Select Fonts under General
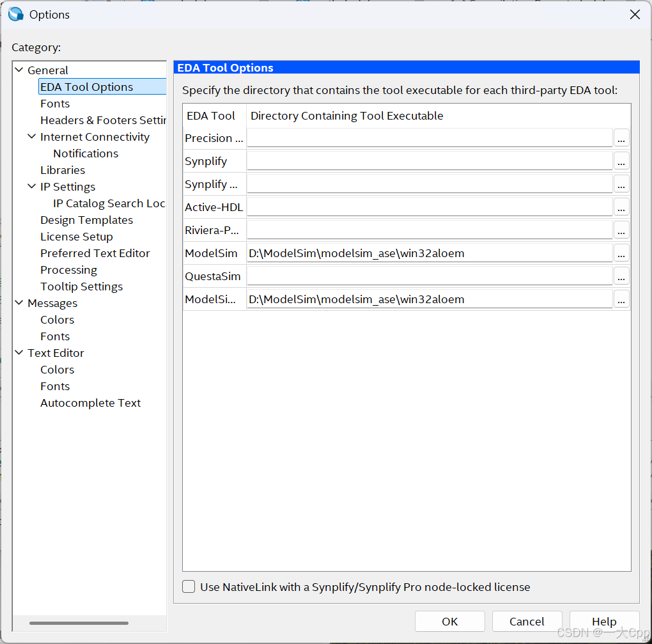This screenshot has height=644, width=652. (x=55, y=104)
